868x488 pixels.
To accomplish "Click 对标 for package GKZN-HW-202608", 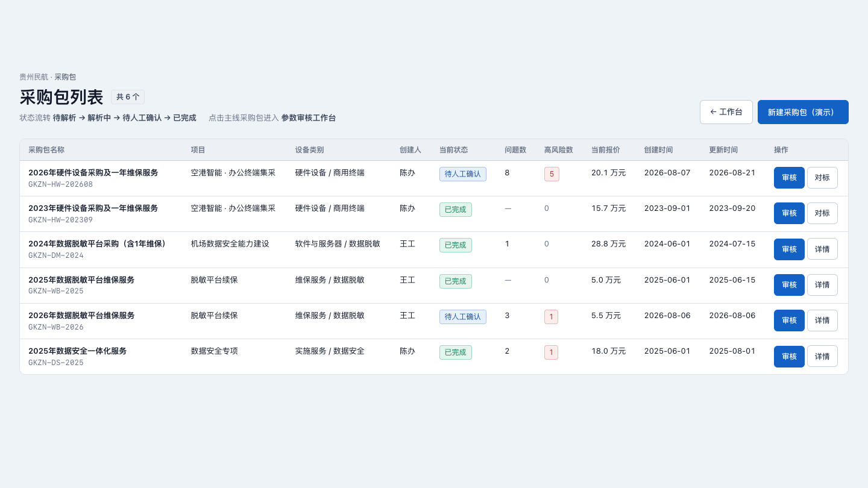I will coord(822,178).
